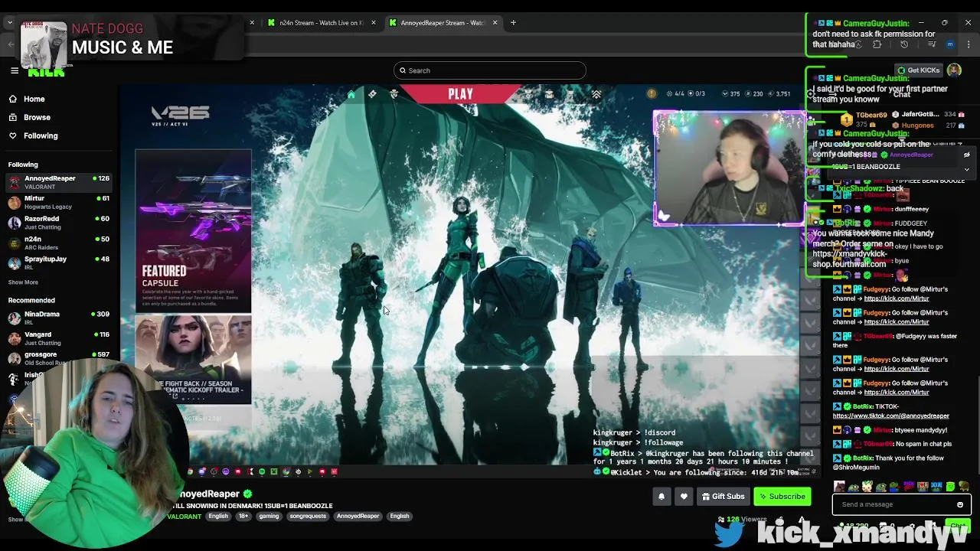Click the green Subscribe button
The height and width of the screenshot is (551, 980).
(x=782, y=497)
